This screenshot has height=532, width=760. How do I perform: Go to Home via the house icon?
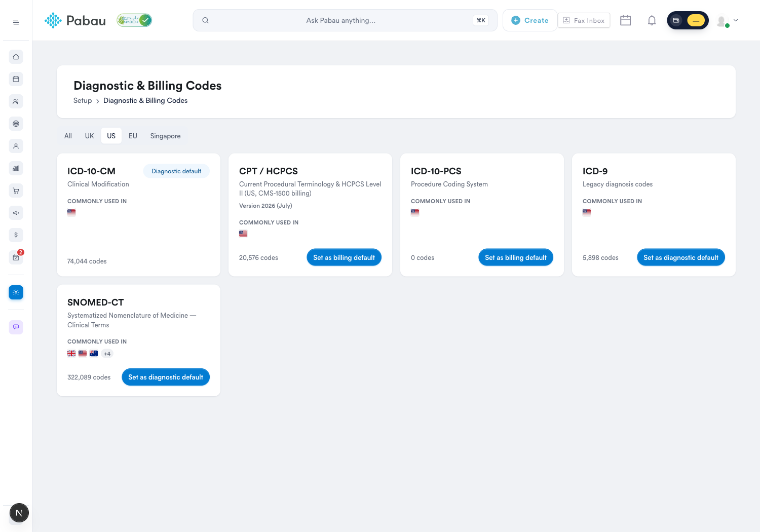pos(16,57)
